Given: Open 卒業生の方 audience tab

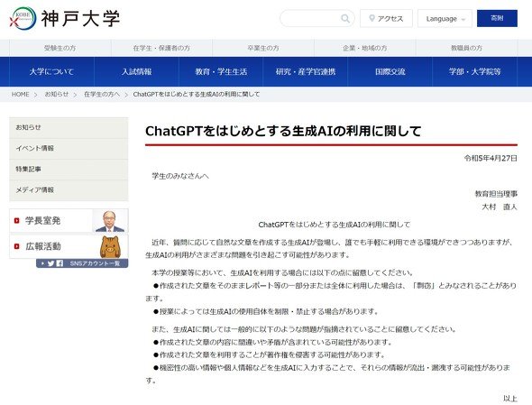Looking at the screenshot, I should point(263,48).
